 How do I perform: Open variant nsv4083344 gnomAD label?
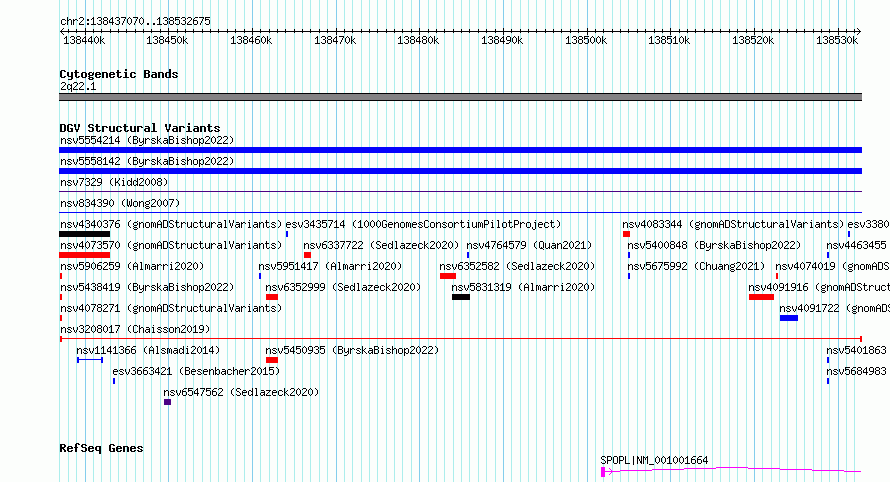733,224
